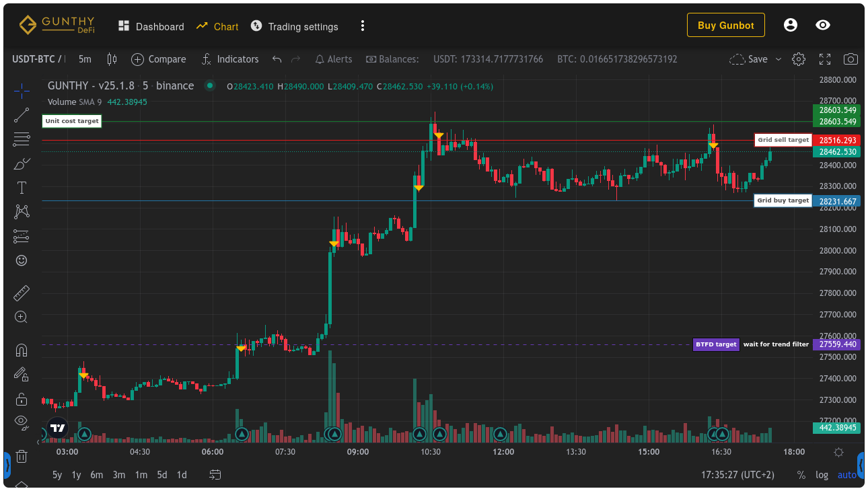868x491 pixels.
Task: Open Trading settings
Action: (x=295, y=26)
